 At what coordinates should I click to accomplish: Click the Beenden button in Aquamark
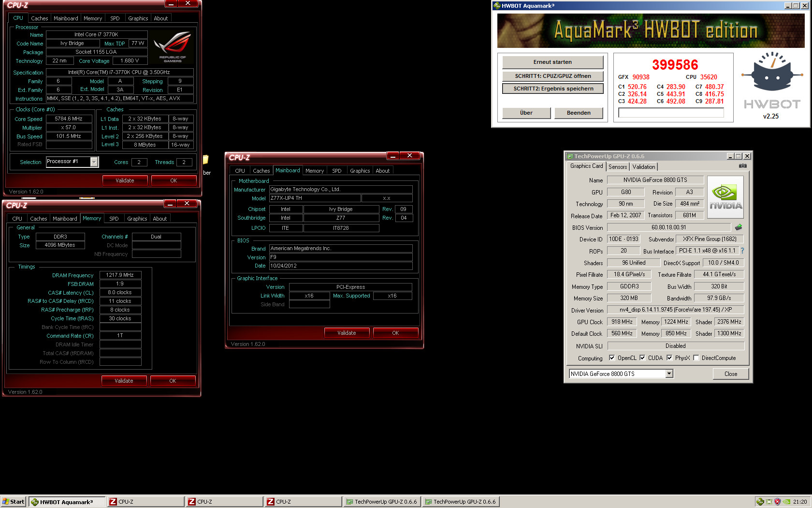(x=579, y=113)
